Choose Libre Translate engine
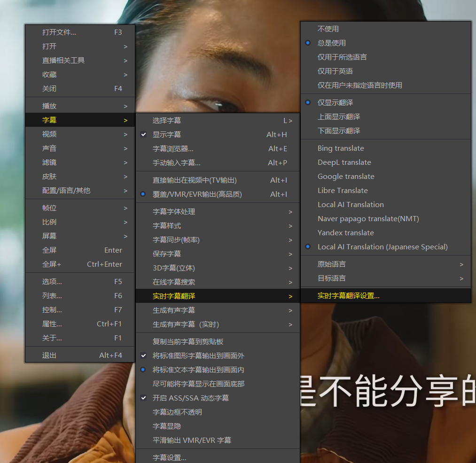 [x=385, y=190]
